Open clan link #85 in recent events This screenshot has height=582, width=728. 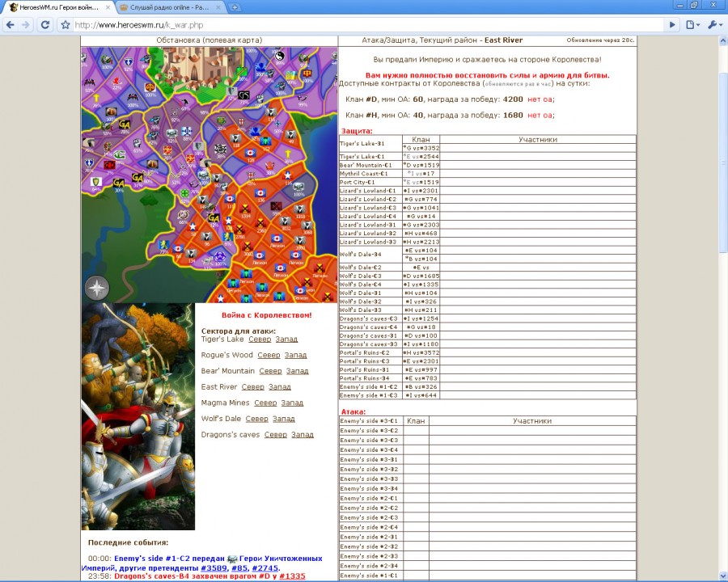point(239,567)
